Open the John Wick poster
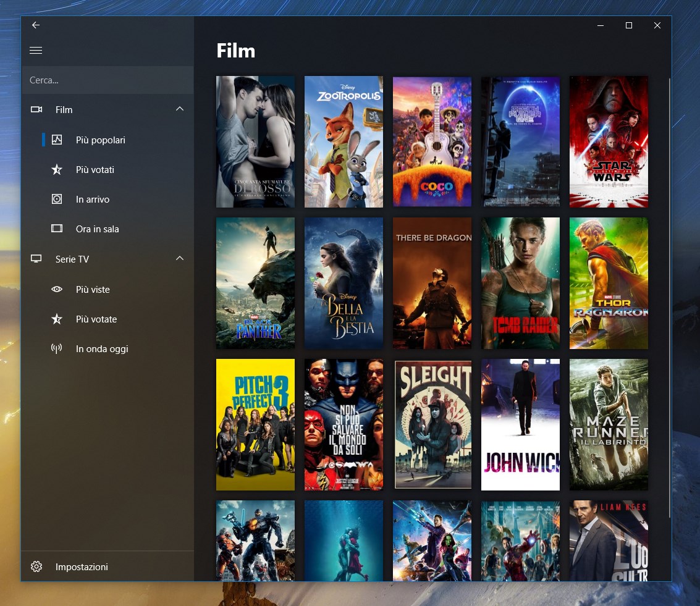This screenshot has width=700, height=606. 521,424
